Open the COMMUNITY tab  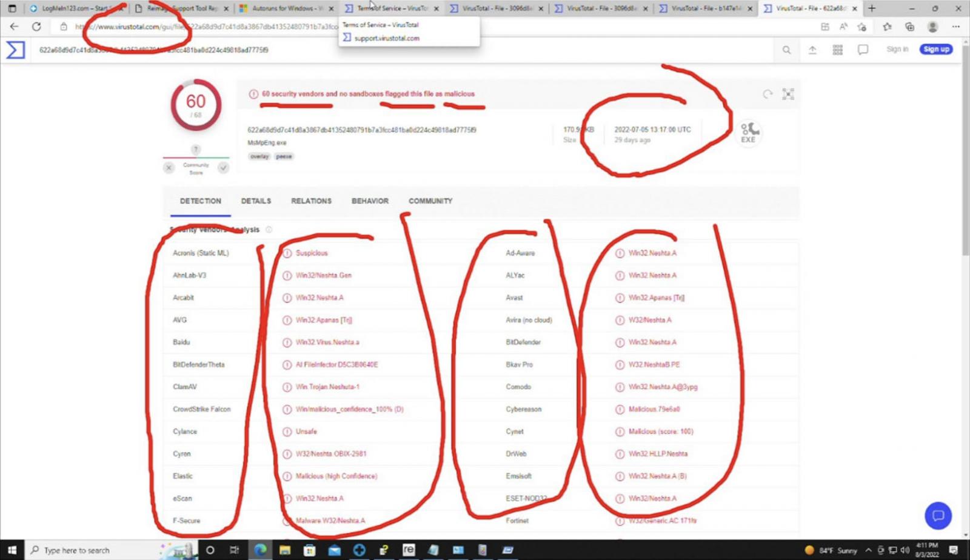click(x=430, y=201)
